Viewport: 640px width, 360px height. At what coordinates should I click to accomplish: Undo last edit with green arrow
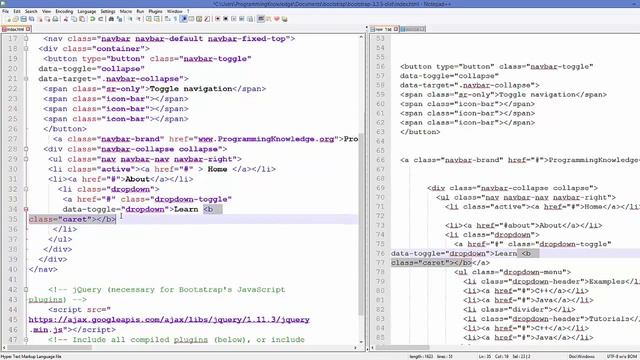tap(92, 19)
